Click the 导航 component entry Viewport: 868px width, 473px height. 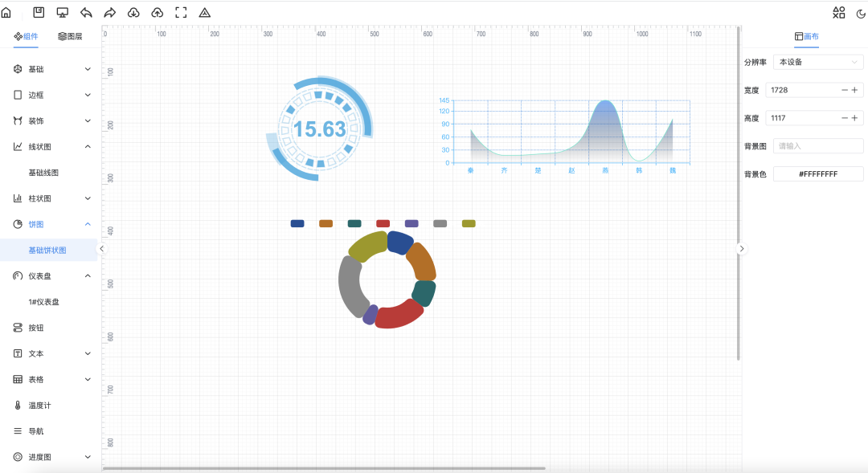(36, 431)
